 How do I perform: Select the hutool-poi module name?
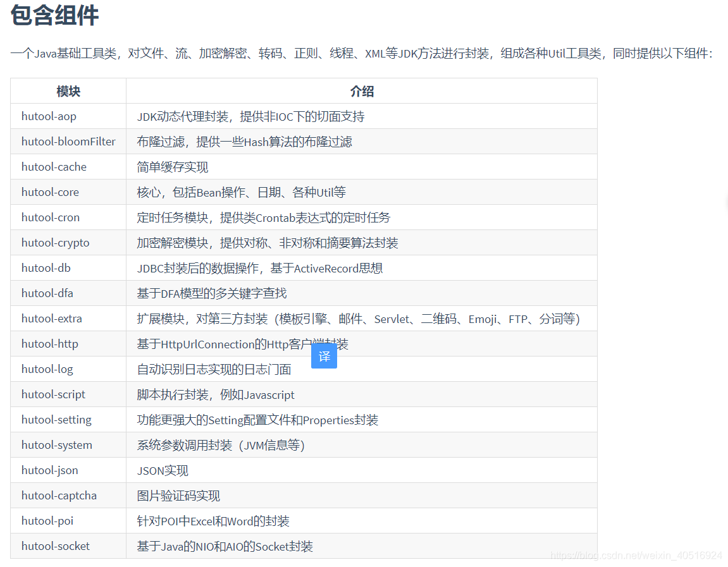[x=47, y=520]
